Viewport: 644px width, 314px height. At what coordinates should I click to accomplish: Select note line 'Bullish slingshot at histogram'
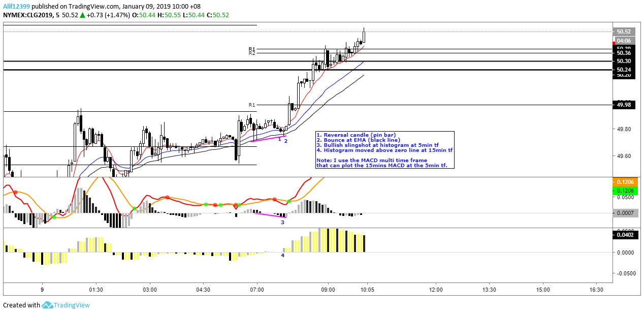pyautogui.click(x=377, y=145)
